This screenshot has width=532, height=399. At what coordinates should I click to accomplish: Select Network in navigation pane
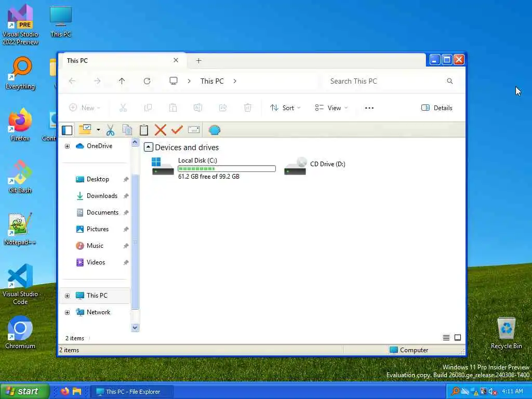[98, 312]
